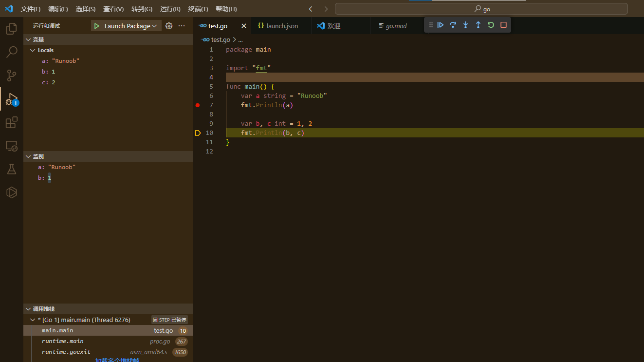
Task: Click the 运行和调试 view title
Action: pyautogui.click(x=46, y=26)
